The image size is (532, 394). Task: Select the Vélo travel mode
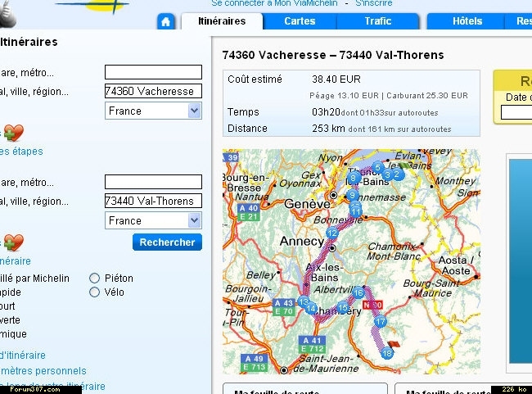pos(94,292)
